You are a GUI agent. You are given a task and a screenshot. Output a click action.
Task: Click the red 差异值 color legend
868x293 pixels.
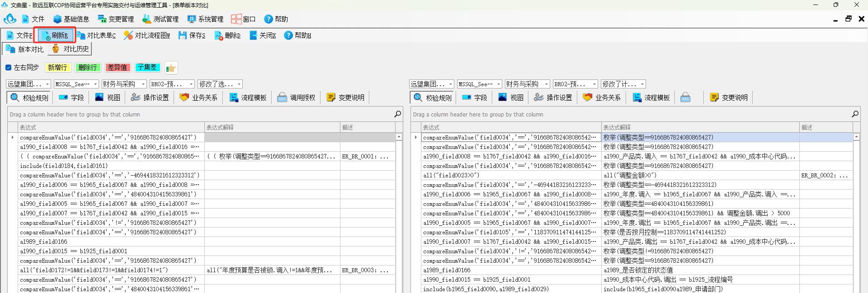click(117, 67)
